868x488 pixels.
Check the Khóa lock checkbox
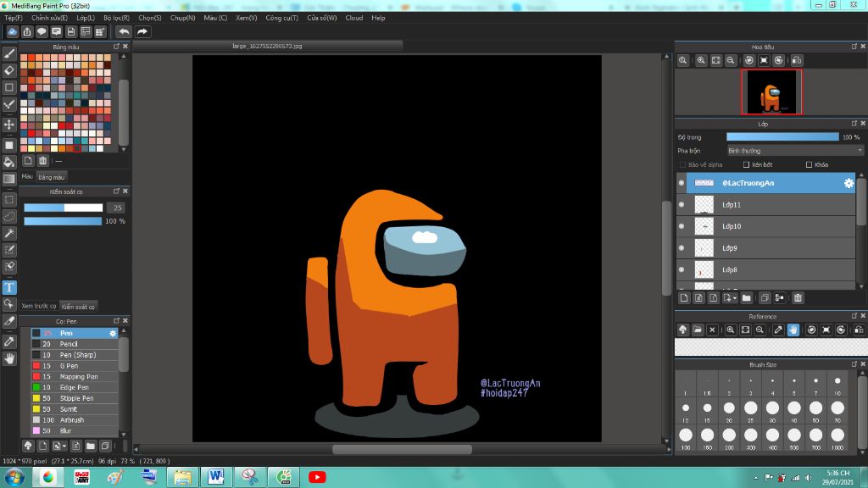[x=809, y=164]
